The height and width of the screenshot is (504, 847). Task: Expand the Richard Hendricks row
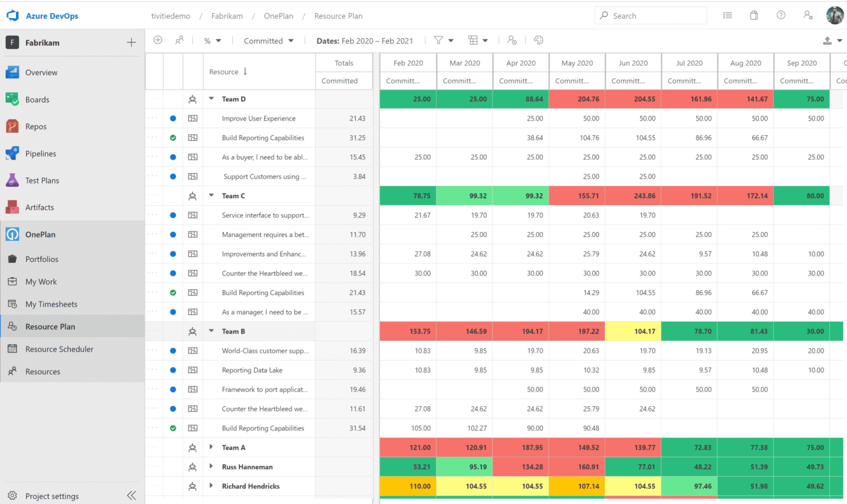tap(211, 486)
